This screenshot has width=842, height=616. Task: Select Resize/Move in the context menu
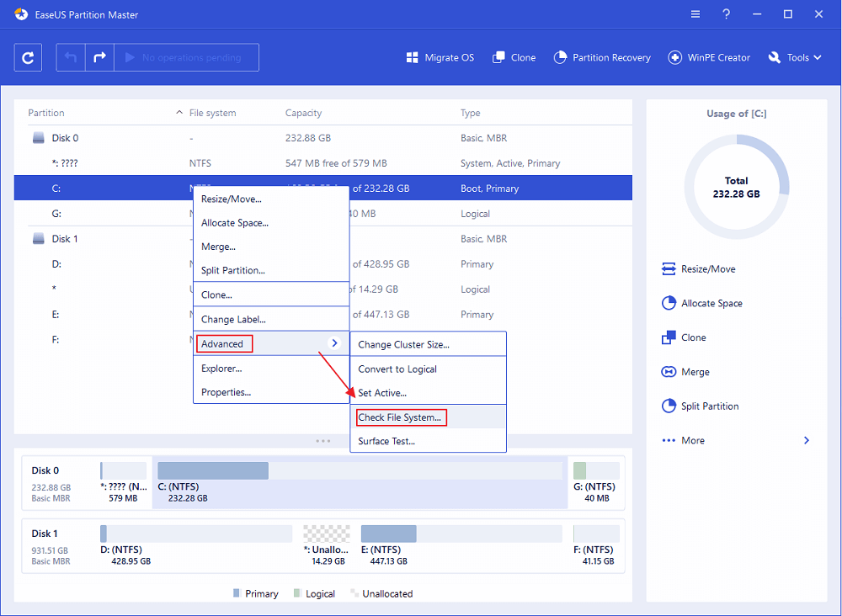click(232, 199)
